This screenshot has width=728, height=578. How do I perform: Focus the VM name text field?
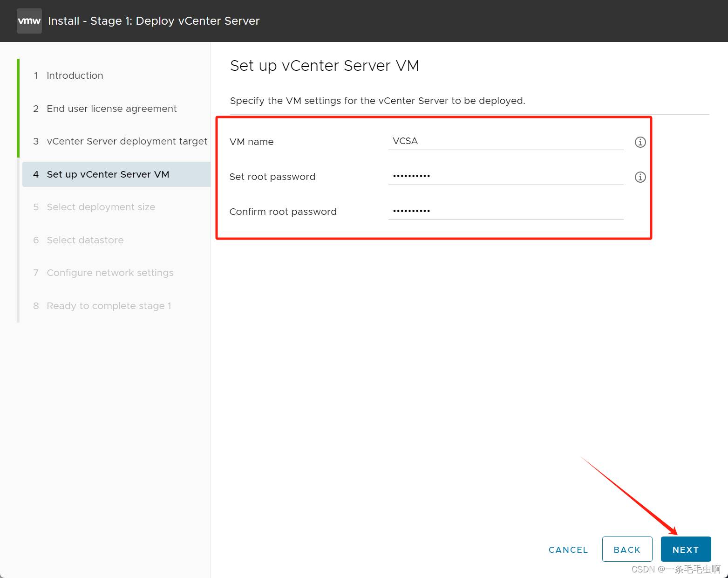pyautogui.click(x=505, y=141)
